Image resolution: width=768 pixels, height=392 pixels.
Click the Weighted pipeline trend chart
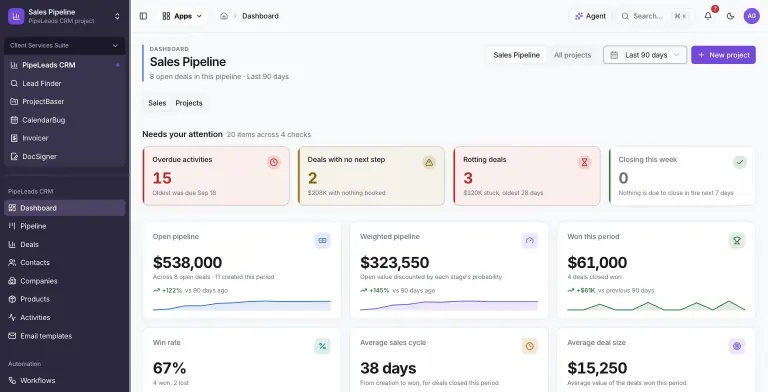click(x=449, y=305)
